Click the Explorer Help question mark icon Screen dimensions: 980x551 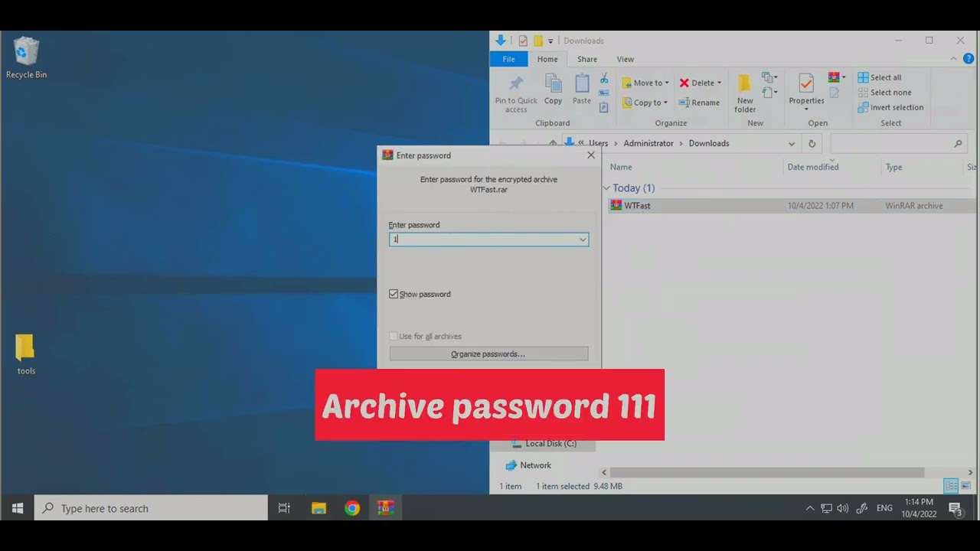[x=969, y=59]
